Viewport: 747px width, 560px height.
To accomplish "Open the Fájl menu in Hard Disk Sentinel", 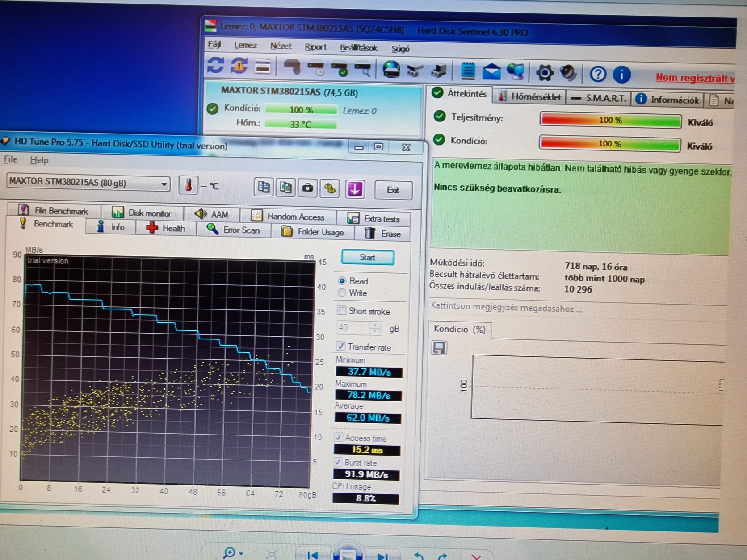I will (x=214, y=44).
